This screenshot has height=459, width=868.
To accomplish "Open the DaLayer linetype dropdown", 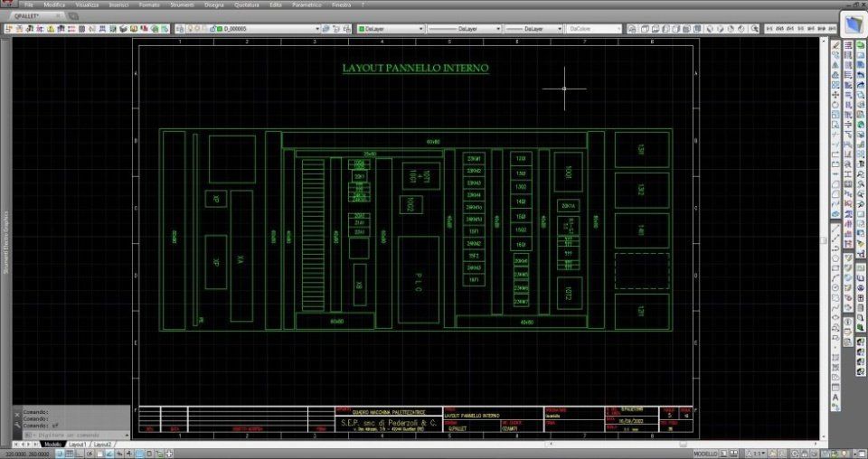I will (498, 29).
